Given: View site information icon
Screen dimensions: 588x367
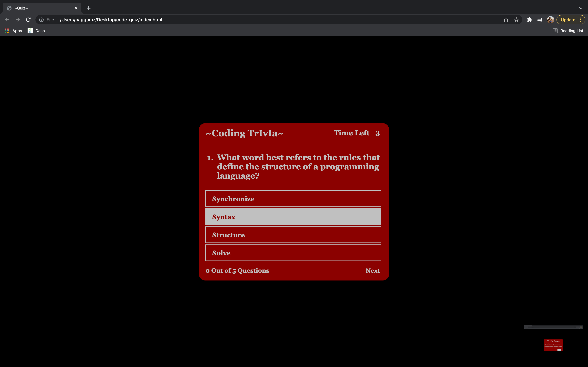Looking at the screenshot, I should (42, 20).
